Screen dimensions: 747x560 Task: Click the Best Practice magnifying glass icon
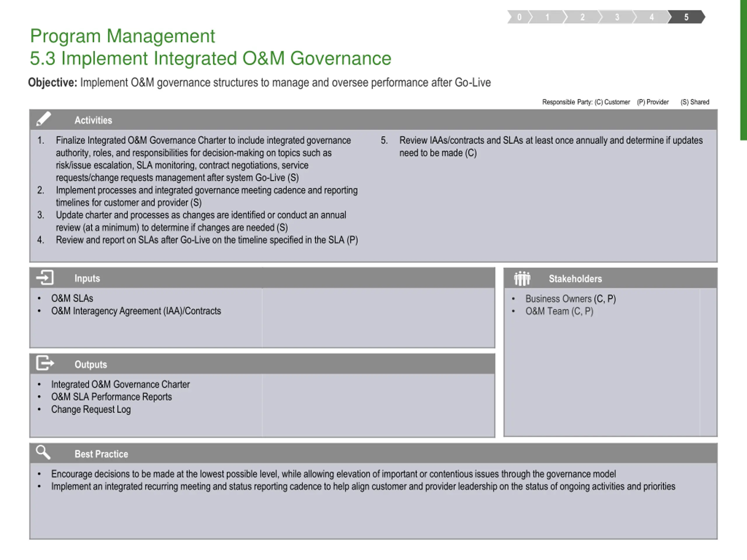tap(43, 452)
